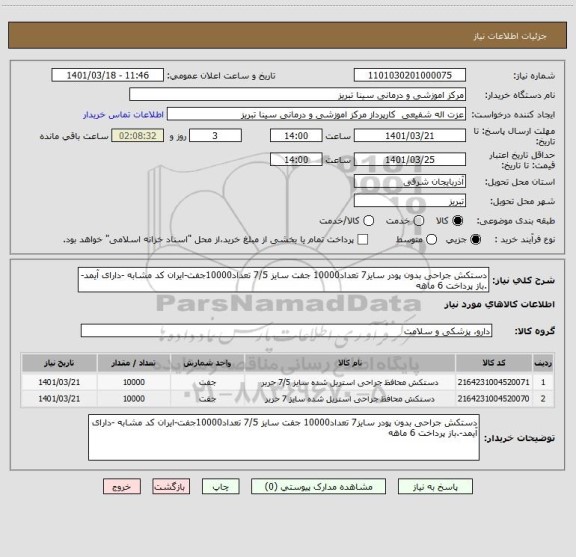Click the 'پاسخ به نیاز' button
The image size is (576, 557).
point(435,486)
